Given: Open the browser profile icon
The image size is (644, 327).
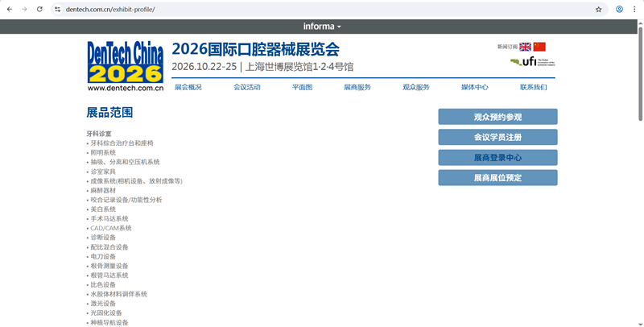Looking at the screenshot, I should [619, 10].
